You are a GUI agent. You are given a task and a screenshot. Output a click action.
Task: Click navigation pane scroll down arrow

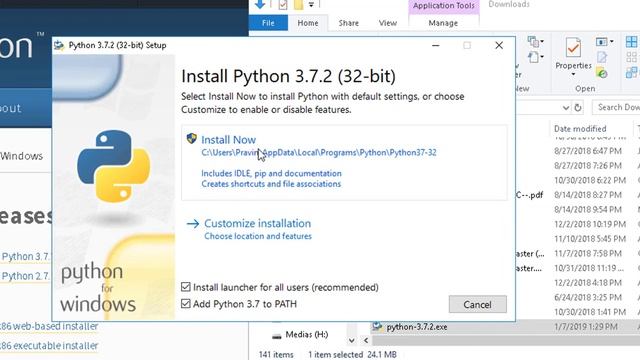tap(351, 340)
